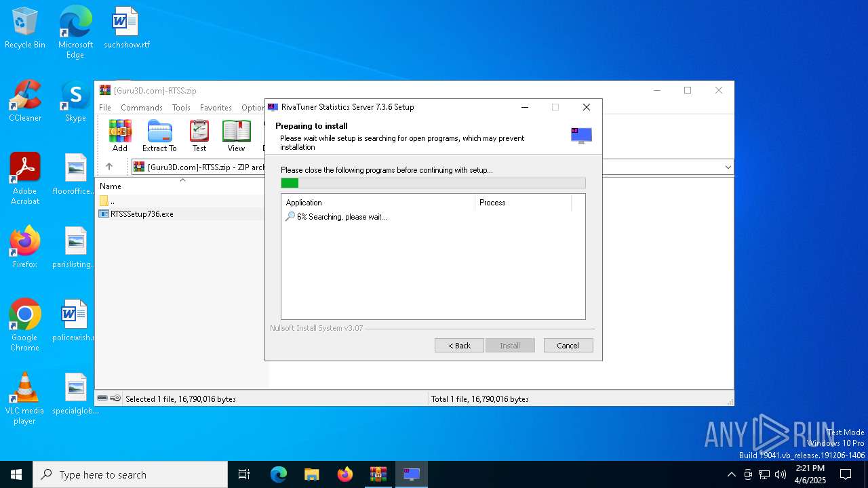Open the policewish document on desktop

[75, 321]
